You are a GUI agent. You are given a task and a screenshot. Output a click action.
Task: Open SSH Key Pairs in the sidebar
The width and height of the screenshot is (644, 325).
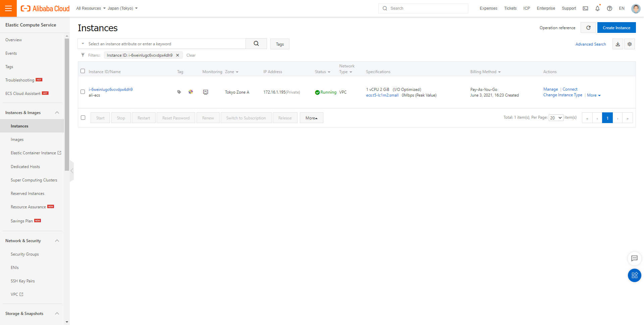pos(23,281)
